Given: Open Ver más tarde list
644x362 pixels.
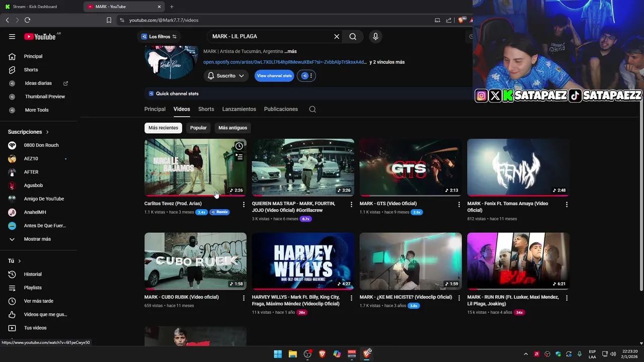Looking at the screenshot, I should (x=39, y=301).
